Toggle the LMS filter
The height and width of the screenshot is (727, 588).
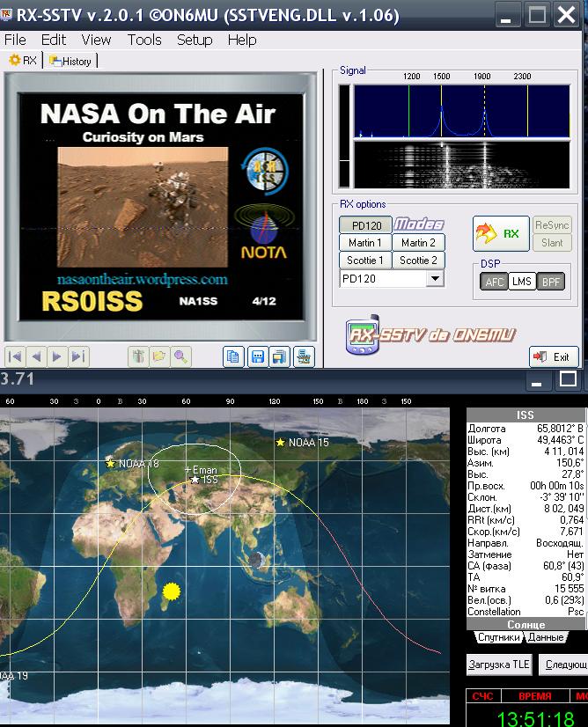522,281
